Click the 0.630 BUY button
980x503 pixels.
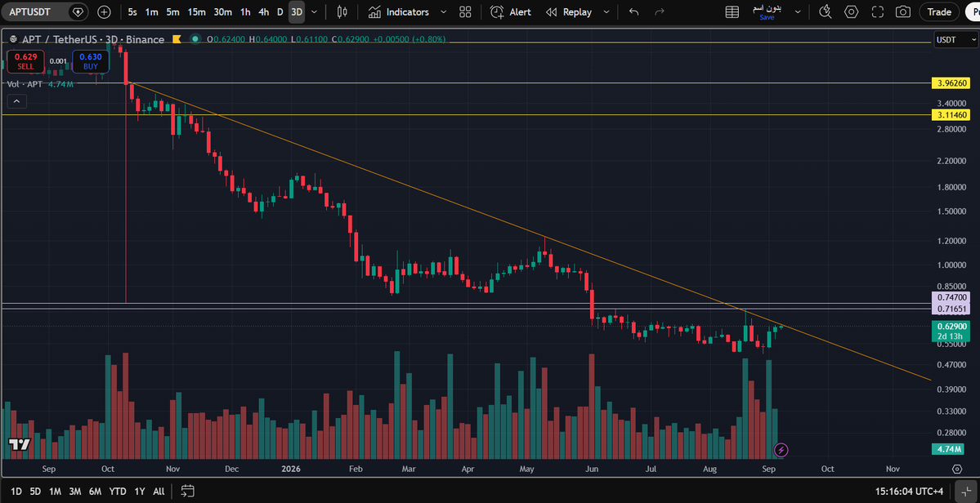coord(91,61)
